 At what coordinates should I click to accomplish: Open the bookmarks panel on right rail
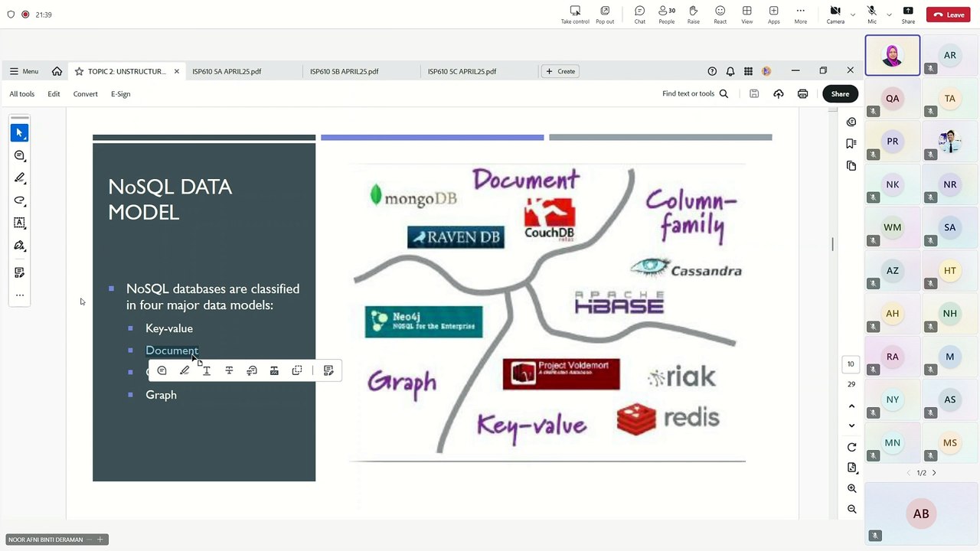click(851, 144)
